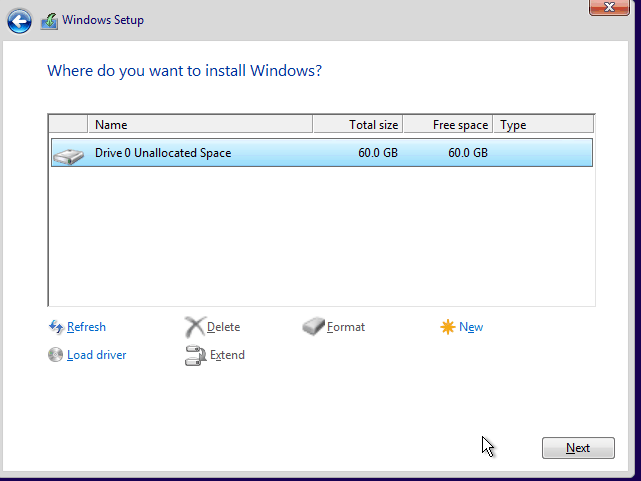Select Drive 0 Unallocated Space row
The height and width of the screenshot is (481, 641).
[x=322, y=152]
